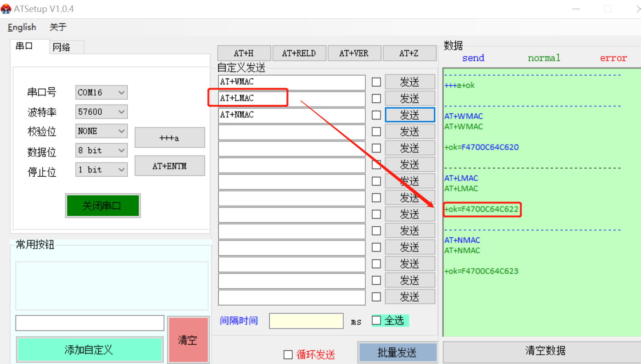Viewport: 641px width, 364px height.
Task: Enable the 全选 select-all checkbox
Action: [376, 320]
